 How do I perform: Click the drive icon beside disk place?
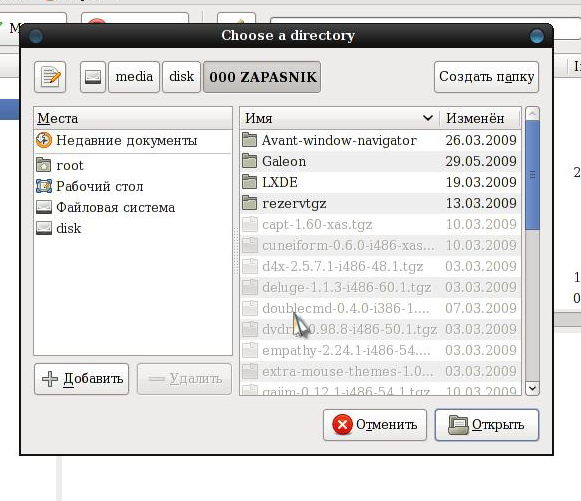44,228
